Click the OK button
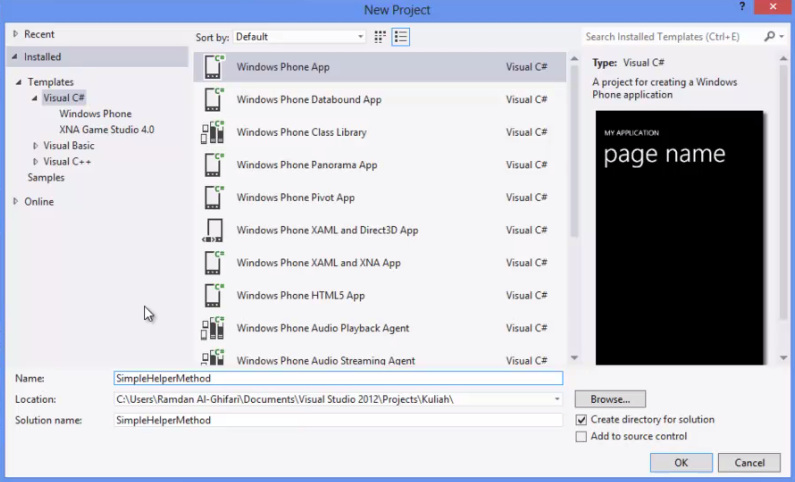 coord(681,462)
